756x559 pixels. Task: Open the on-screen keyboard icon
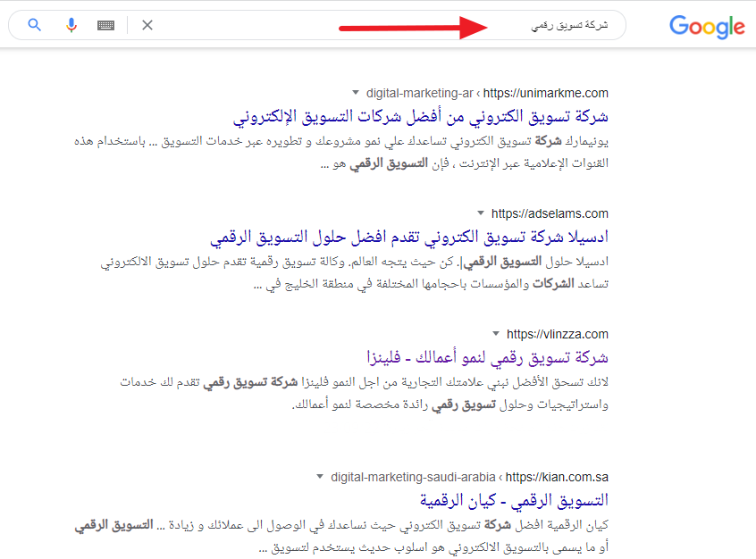pos(105,25)
